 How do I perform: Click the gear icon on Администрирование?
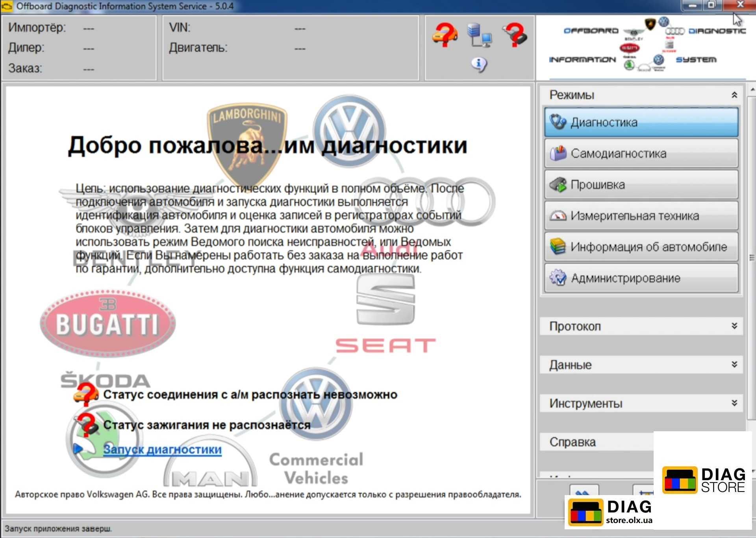pyautogui.click(x=558, y=278)
